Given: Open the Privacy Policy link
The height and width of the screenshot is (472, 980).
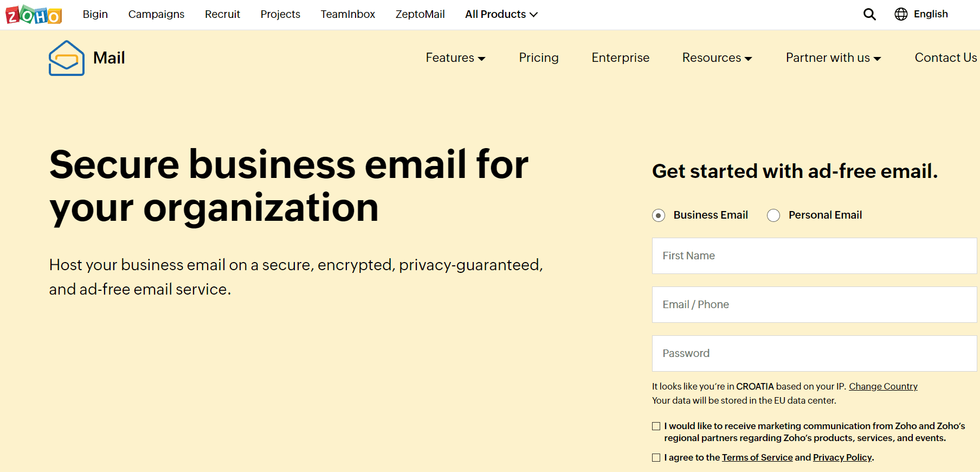Looking at the screenshot, I should tap(842, 457).
